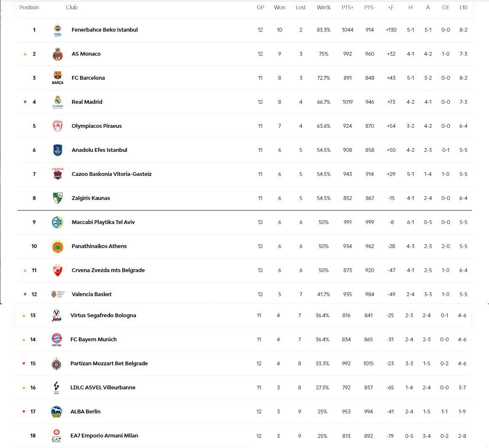Click the Olympiacos Piraeus club logo
The height and width of the screenshot is (448, 489).
point(58,126)
